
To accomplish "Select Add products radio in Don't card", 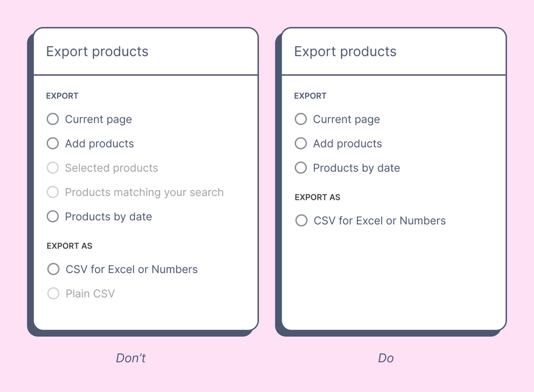I will coord(53,143).
